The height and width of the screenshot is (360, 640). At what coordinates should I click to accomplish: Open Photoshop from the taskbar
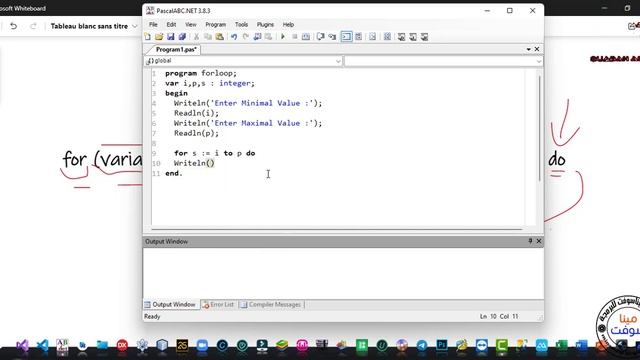click(x=442, y=346)
